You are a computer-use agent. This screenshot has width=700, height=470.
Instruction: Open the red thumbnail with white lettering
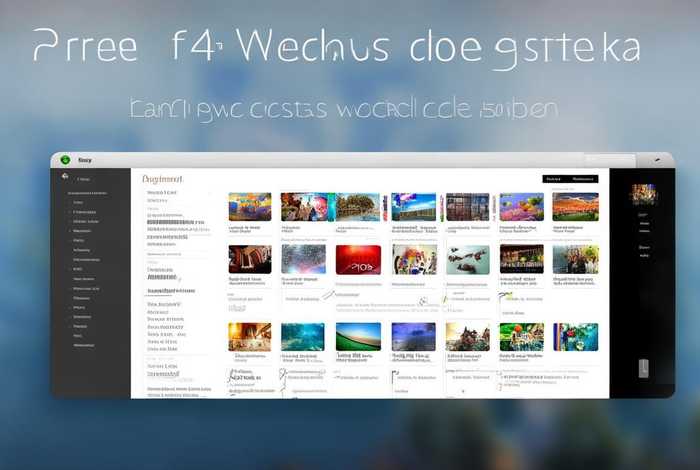click(357, 260)
